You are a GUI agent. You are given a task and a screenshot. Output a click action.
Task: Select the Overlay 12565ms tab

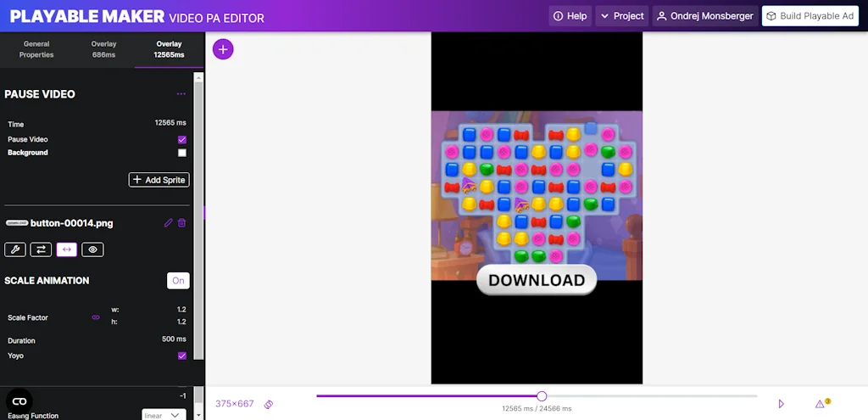tap(169, 49)
